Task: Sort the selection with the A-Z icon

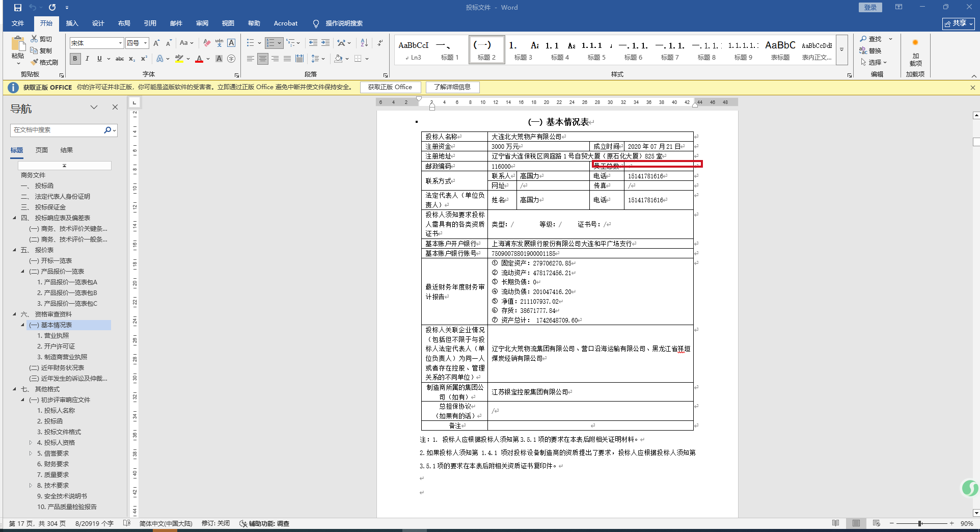Action: point(364,43)
